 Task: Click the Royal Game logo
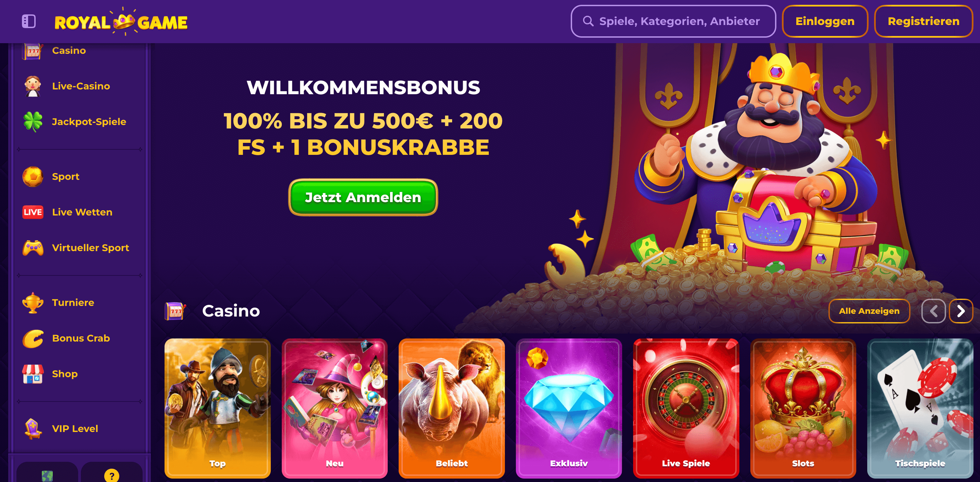click(x=121, y=22)
